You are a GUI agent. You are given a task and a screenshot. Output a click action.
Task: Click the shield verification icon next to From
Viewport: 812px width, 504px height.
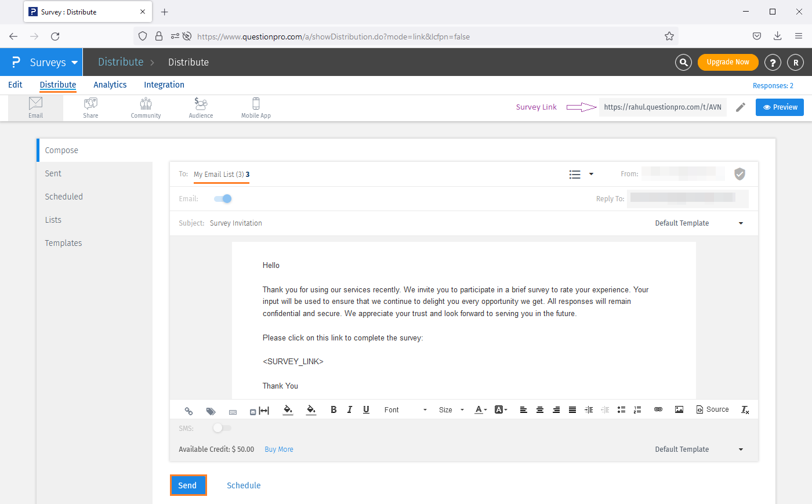739,174
